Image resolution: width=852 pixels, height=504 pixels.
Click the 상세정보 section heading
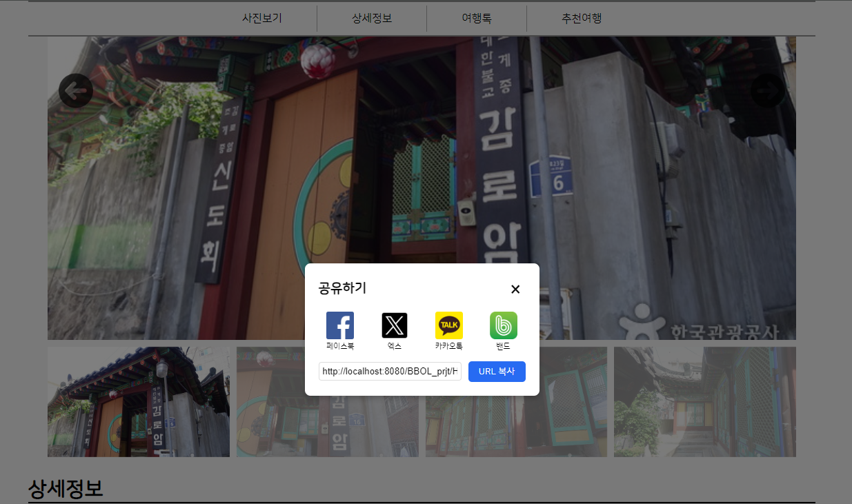click(x=66, y=489)
